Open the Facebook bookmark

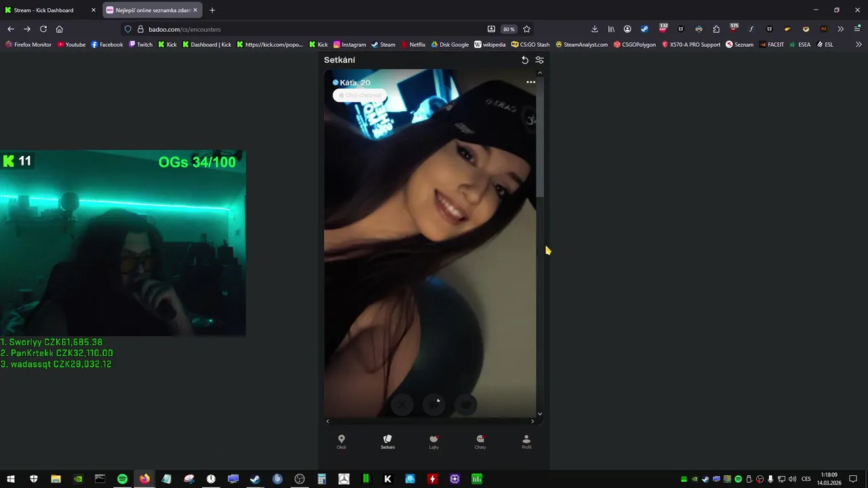point(107,45)
